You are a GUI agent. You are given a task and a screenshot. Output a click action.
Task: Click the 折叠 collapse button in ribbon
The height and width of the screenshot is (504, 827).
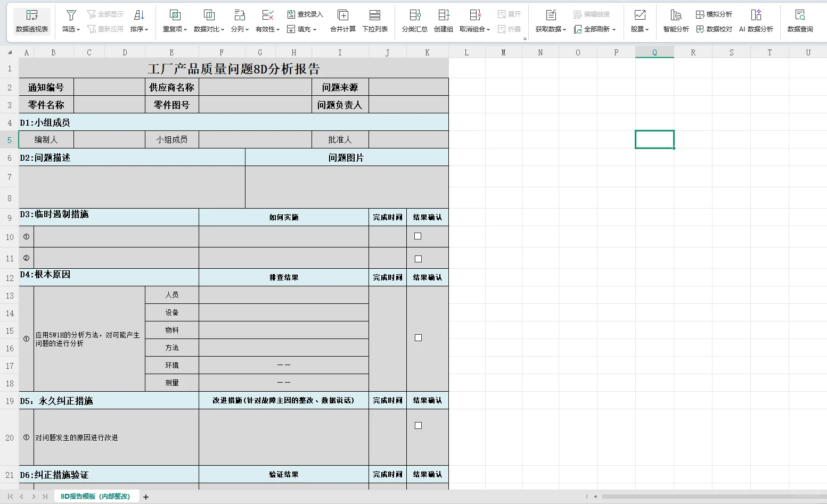[x=509, y=29]
